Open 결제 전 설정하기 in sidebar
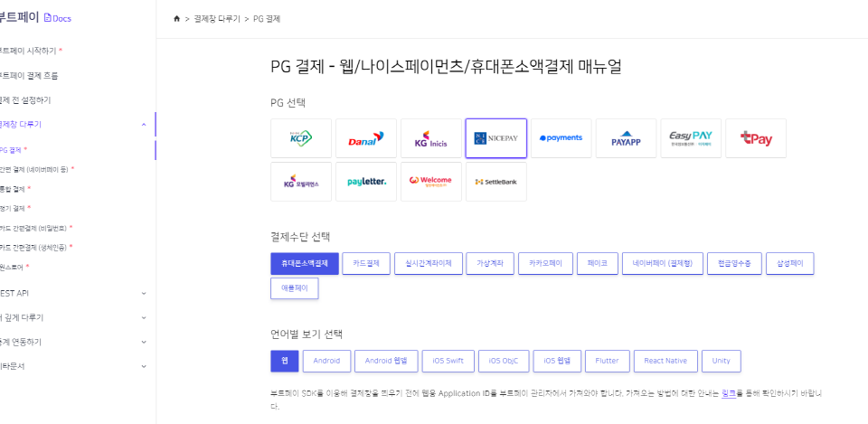Viewport: 868px width, 424px height. tap(25, 100)
